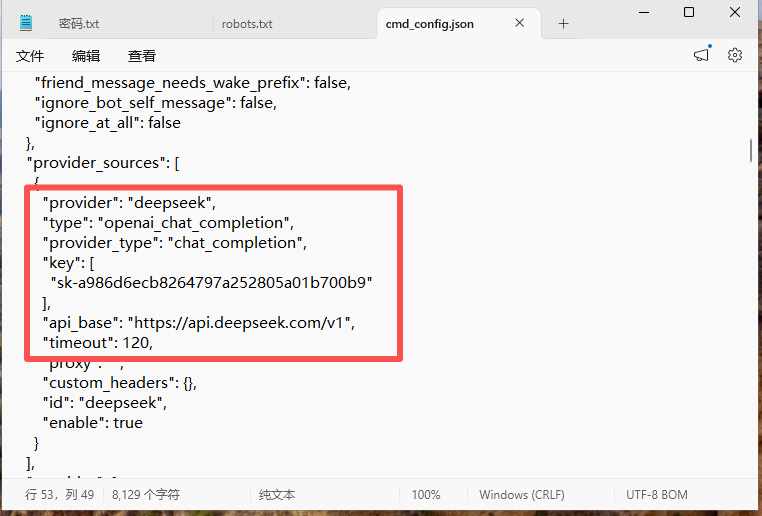Click the vertical scrollbar thumb
762x516 pixels.
(x=751, y=151)
